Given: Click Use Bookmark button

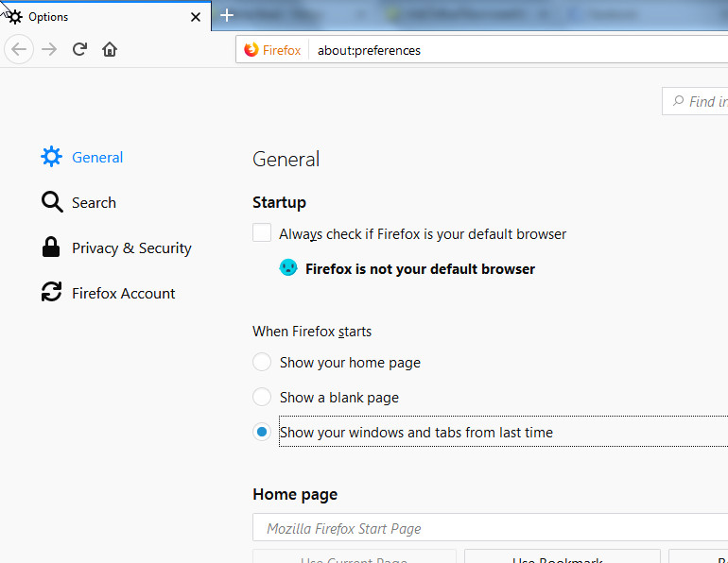Looking at the screenshot, I should click(x=563, y=556).
